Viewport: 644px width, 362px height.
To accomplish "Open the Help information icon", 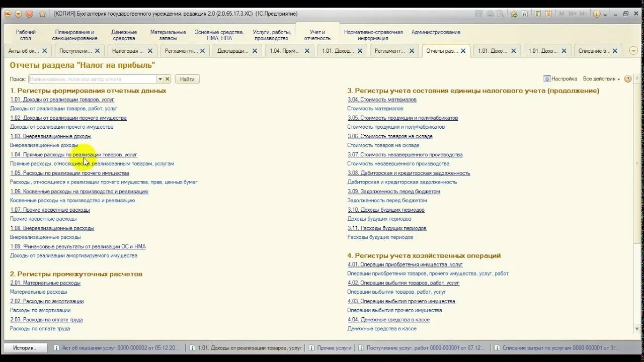I will pyautogui.click(x=597, y=14).
